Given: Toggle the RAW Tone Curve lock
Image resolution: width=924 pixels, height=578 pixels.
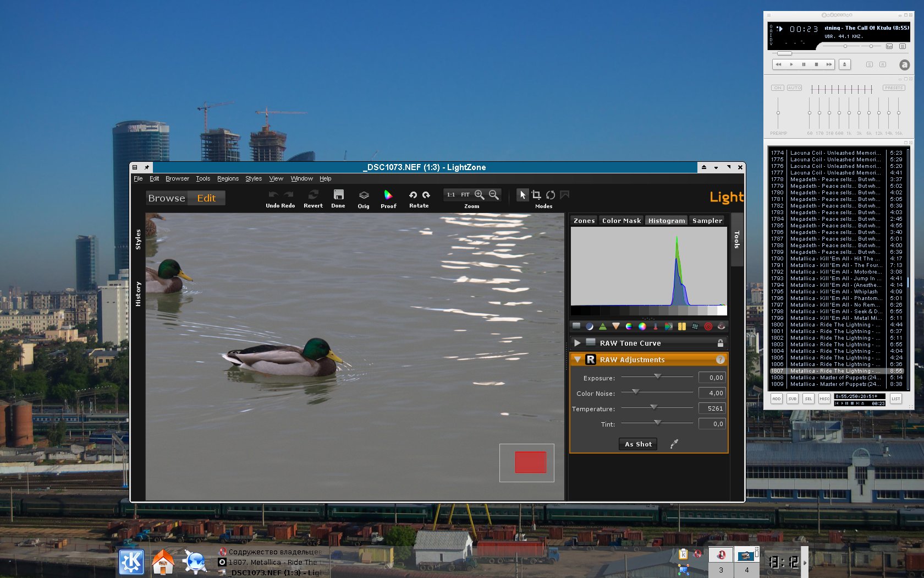Looking at the screenshot, I should coord(720,343).
